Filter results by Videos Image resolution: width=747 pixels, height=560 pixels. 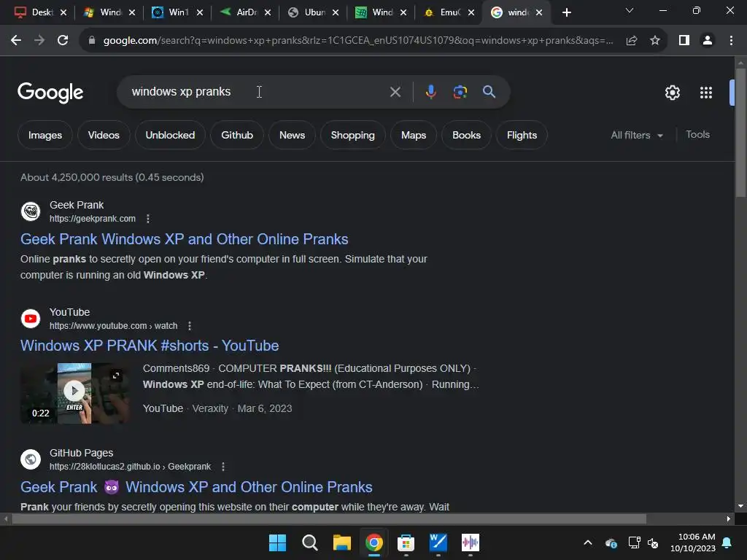pyautogui.click(x=104, y=135)
